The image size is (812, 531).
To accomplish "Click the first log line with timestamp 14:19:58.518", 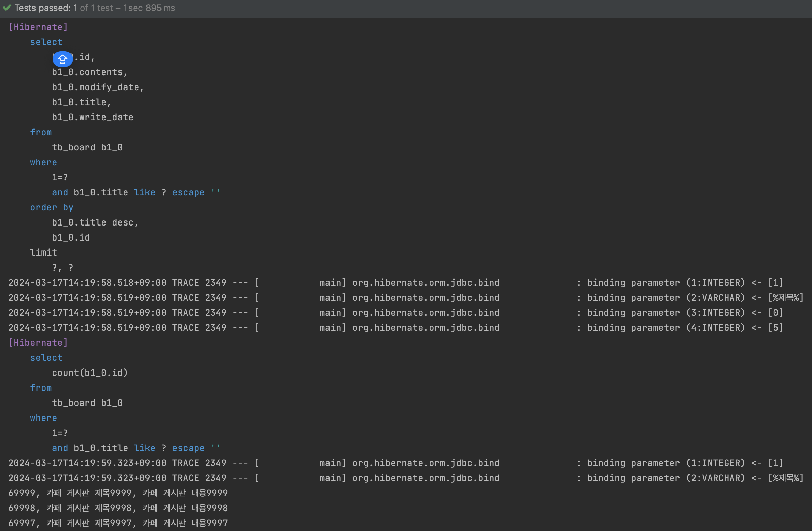I will coord(396,283).
